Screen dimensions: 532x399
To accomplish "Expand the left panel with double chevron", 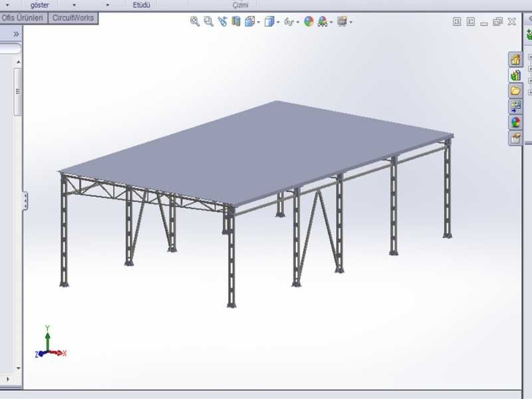I will coord(16,33).
